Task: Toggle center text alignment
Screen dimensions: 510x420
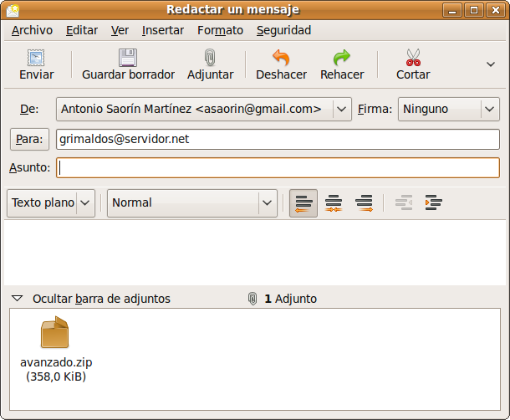Action: click(x=334, y=202)
